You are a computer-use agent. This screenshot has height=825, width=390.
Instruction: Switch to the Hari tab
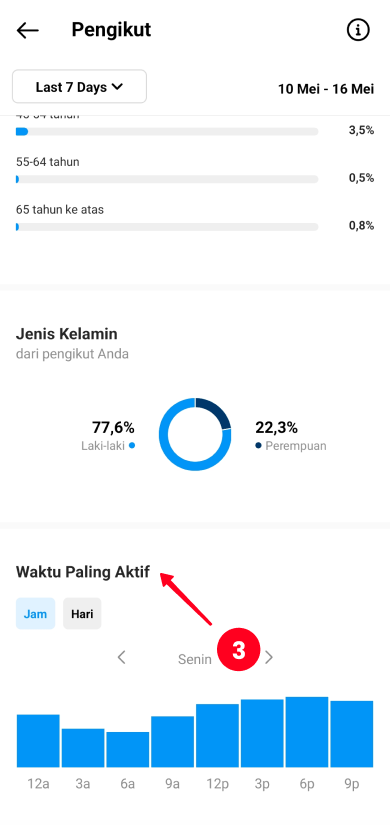click(82, 613)
